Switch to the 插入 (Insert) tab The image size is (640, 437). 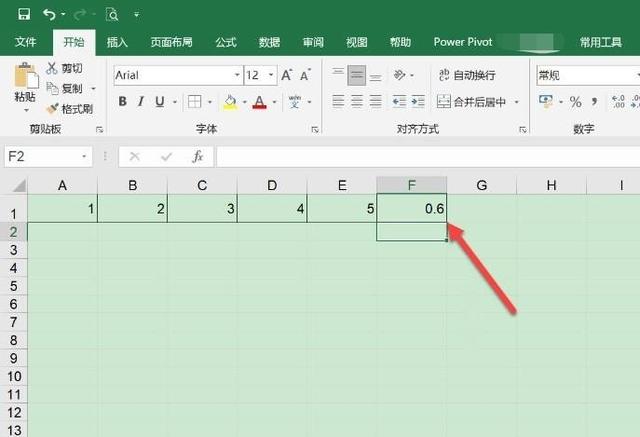117,43
